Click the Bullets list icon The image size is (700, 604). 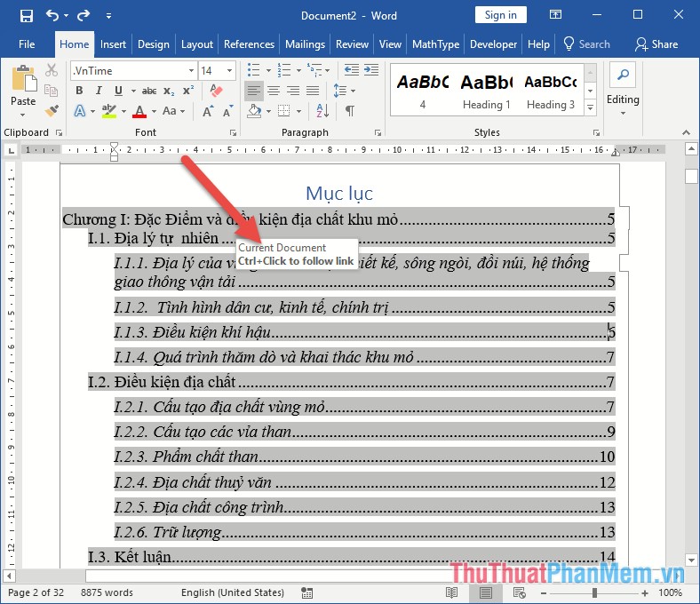coord(253,70)
